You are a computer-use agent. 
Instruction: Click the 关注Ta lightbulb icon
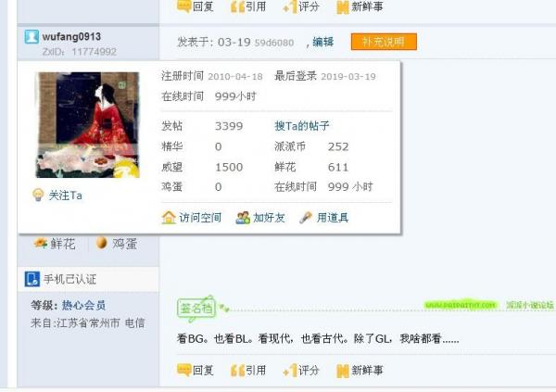(38, 195)
